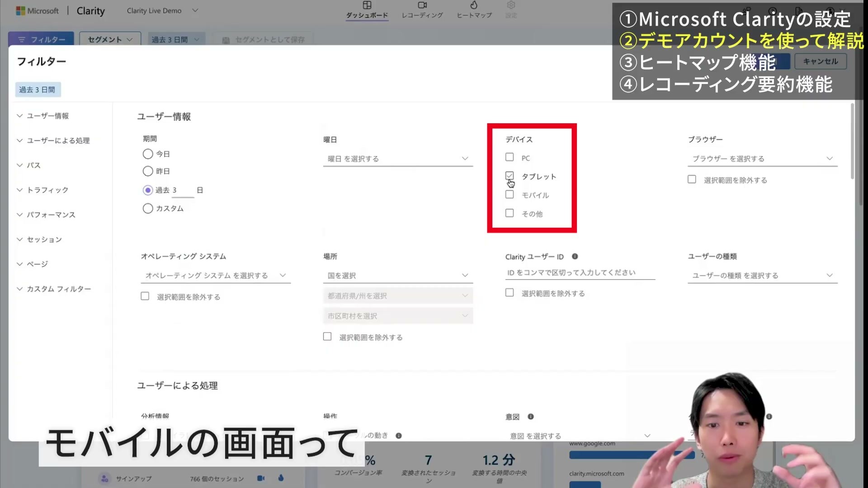The image size is (868, 488).
Task: Open the ダッシュボード tab
Action: 367,10
